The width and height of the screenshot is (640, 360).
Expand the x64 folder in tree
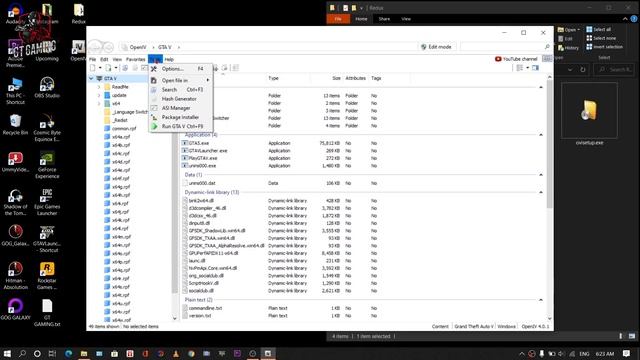pyautogui.click(x=99, y=104)
